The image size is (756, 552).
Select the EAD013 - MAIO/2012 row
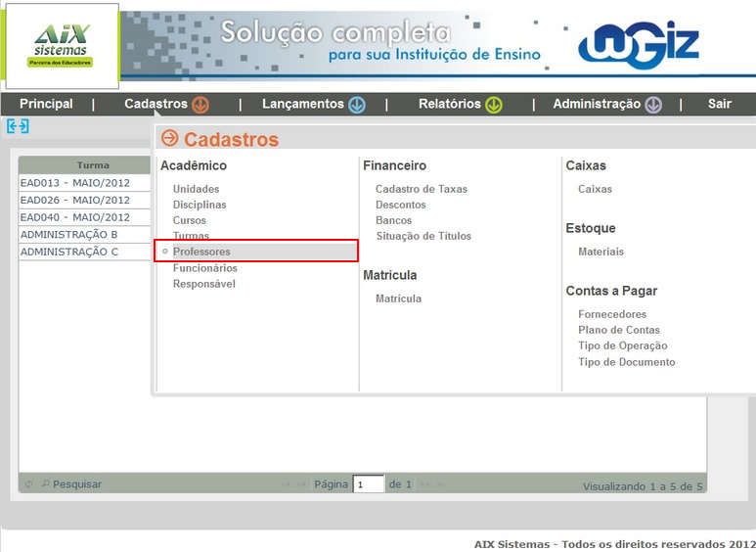point(75,183)
